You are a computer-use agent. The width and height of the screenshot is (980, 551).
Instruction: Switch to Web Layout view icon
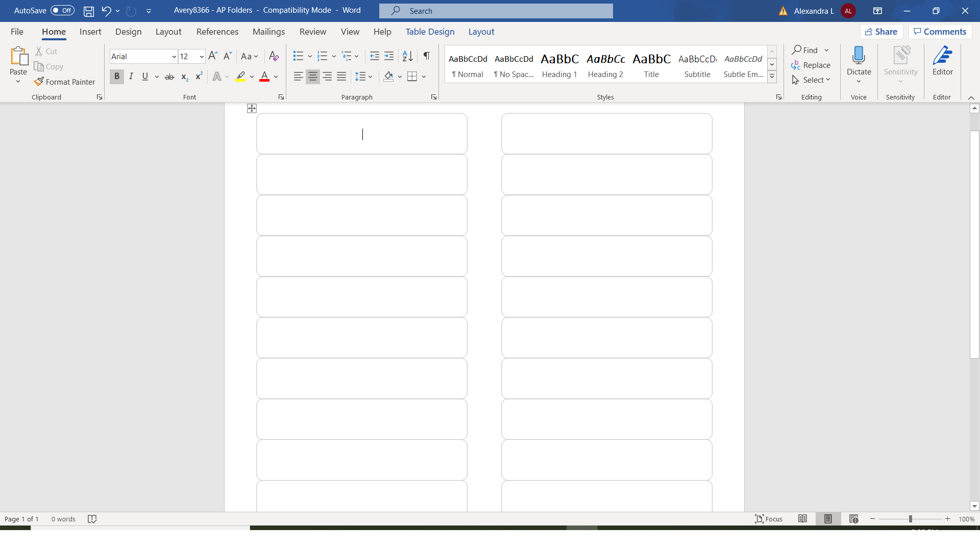(853, 519)
